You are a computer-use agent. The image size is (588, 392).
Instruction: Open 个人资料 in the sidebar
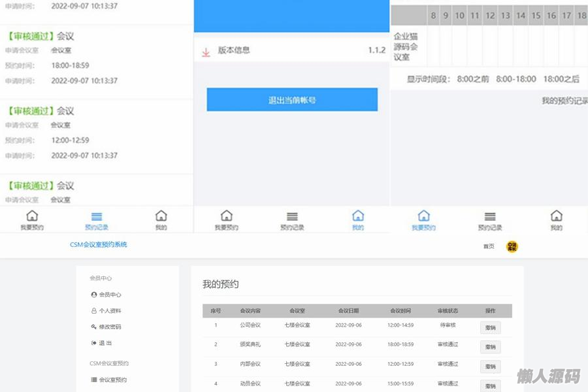click(x=110, y=311)
